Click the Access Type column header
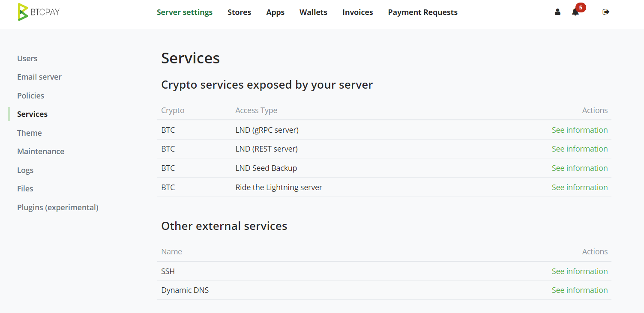644x313 pixels. click(256, 110)
